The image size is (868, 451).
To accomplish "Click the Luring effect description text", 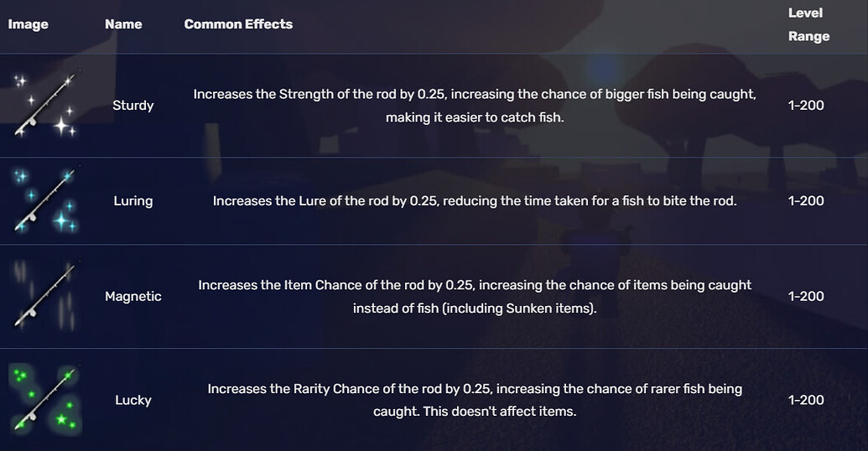I will tap(475, 201).
